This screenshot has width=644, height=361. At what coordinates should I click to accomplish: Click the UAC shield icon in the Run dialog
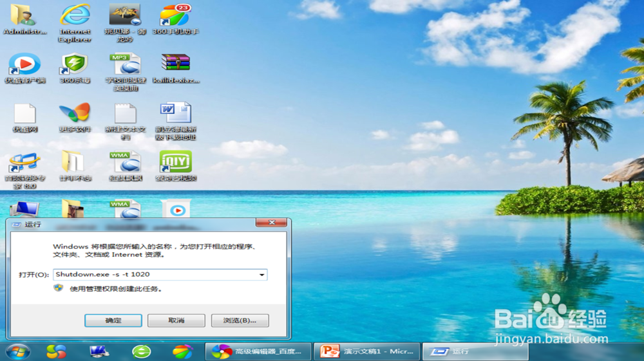coord(59,288)
